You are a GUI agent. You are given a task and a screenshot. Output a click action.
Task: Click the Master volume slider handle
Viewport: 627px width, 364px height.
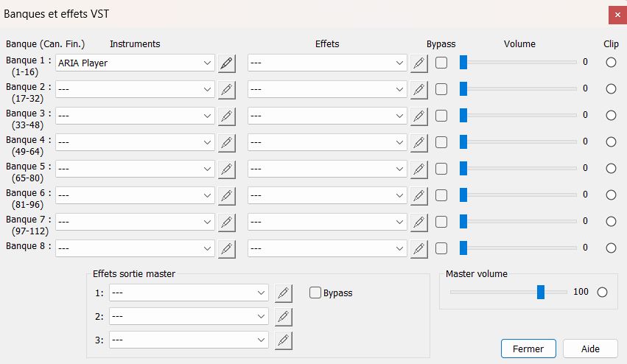(541, 292)
